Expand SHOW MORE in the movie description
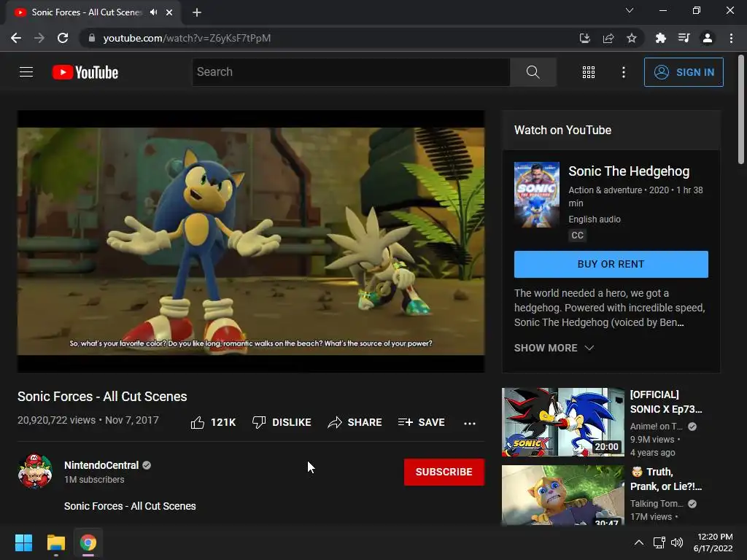 tap(554, 348)
